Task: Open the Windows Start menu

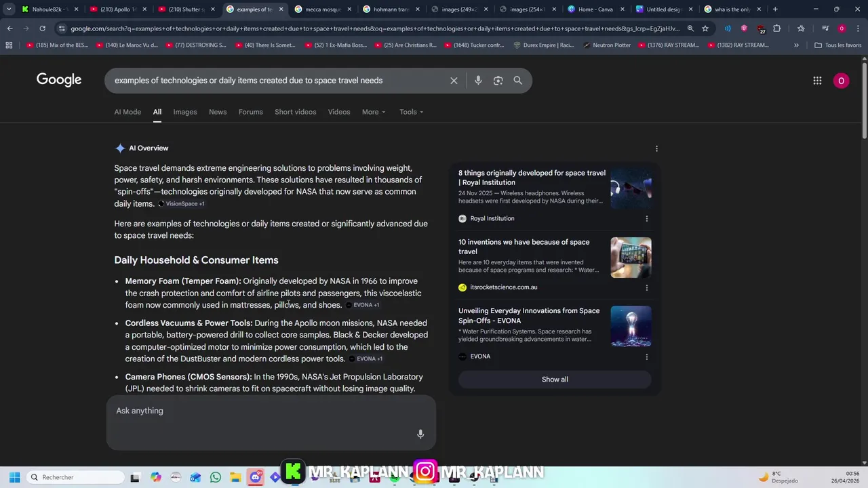Action: (14, 477)
